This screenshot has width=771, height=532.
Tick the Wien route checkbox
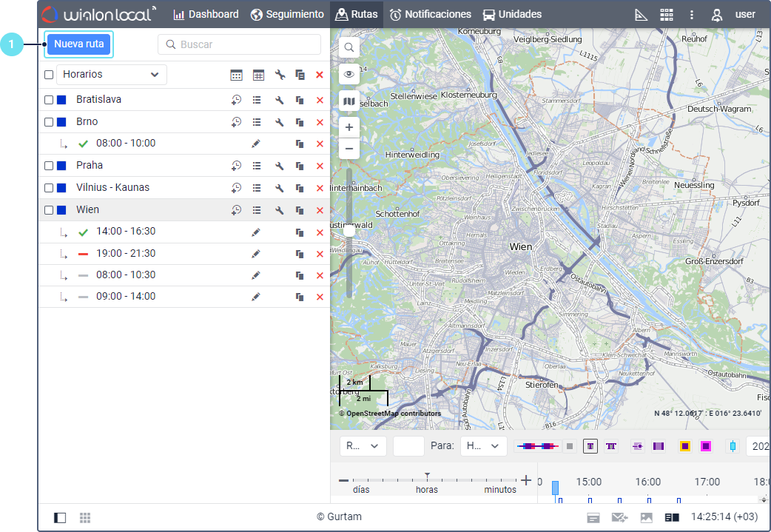(49, 210)
